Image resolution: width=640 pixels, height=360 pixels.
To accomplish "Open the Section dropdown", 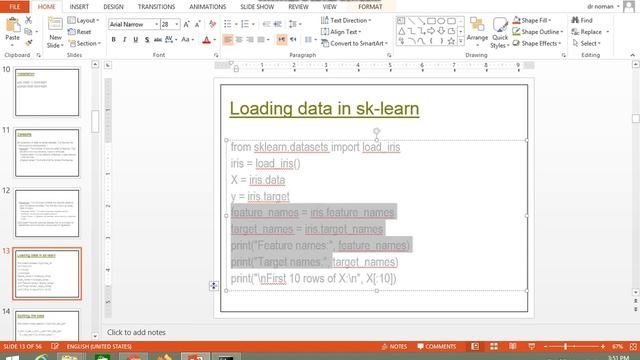I will [x=84, y=43].
